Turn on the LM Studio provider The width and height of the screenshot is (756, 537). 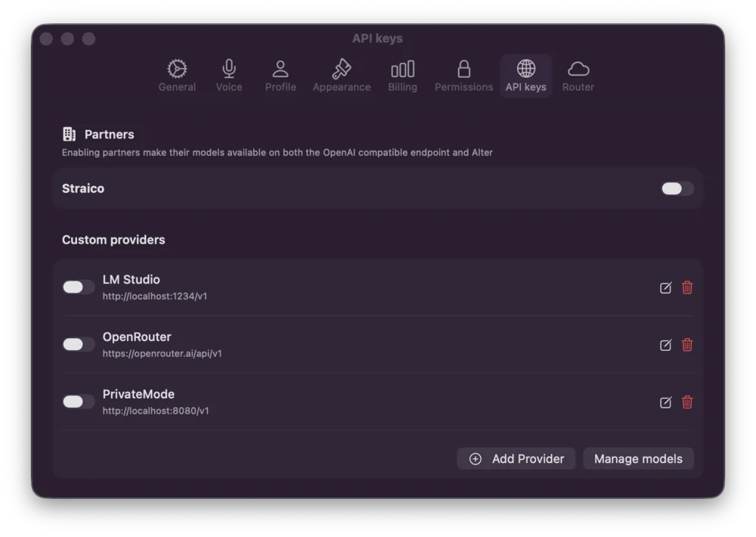coord(78,287)
